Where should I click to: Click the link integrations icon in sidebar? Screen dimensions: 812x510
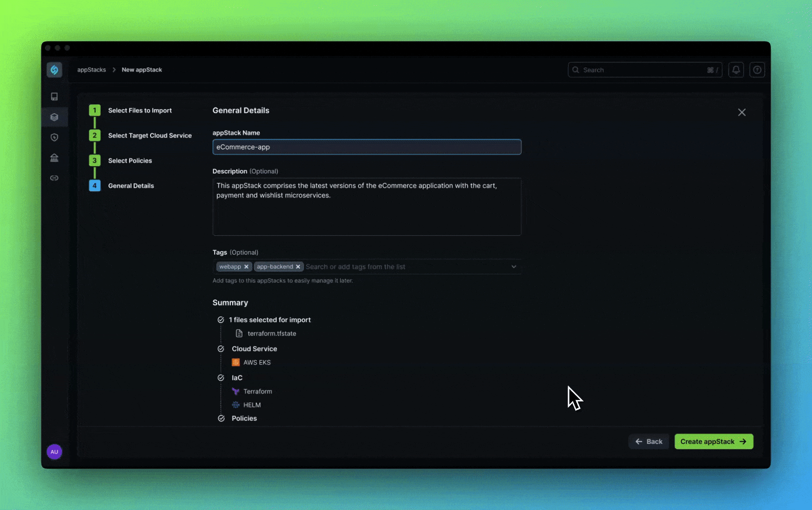click(54, 178)
